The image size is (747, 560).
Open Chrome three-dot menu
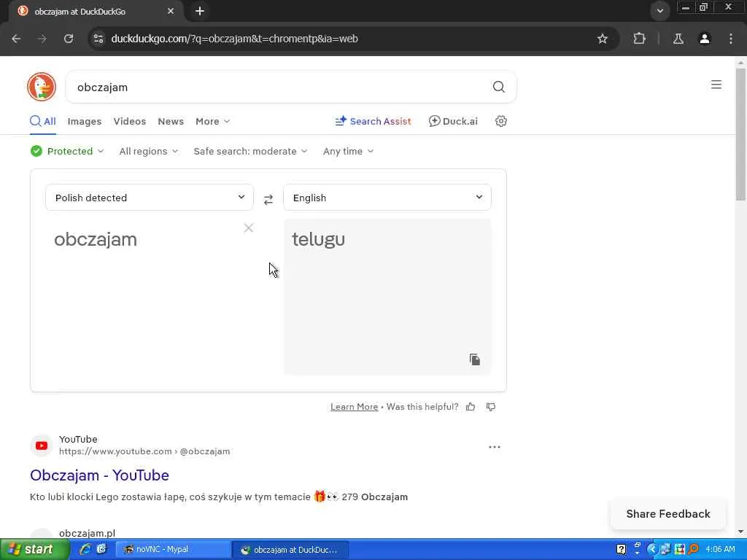(x=731, y=39)
